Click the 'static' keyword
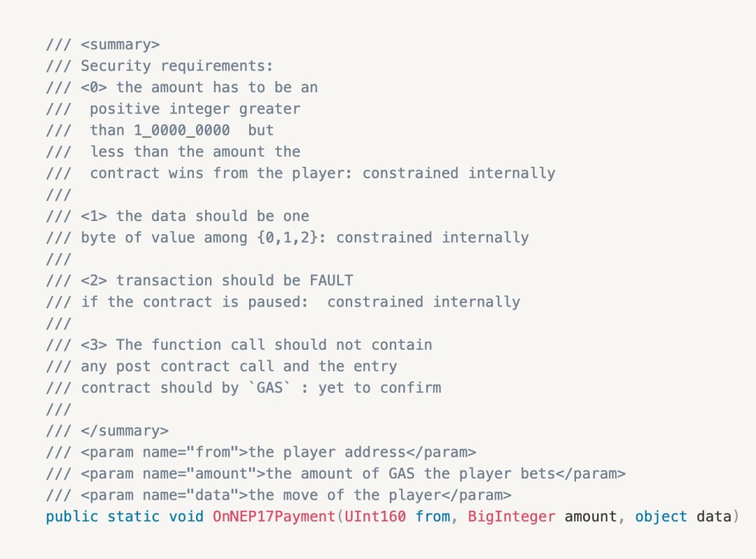 point(134,516)
